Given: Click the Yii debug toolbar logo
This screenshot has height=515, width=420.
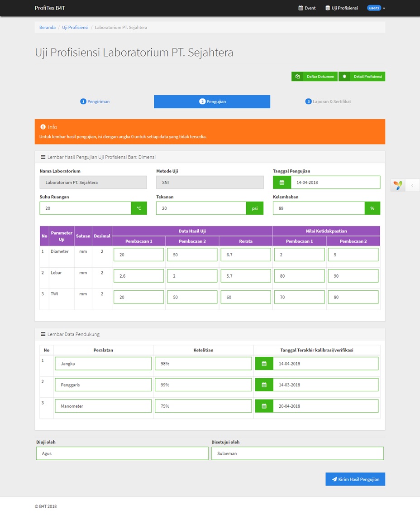Looking at the screenshot, I should (x=397, y=185).
